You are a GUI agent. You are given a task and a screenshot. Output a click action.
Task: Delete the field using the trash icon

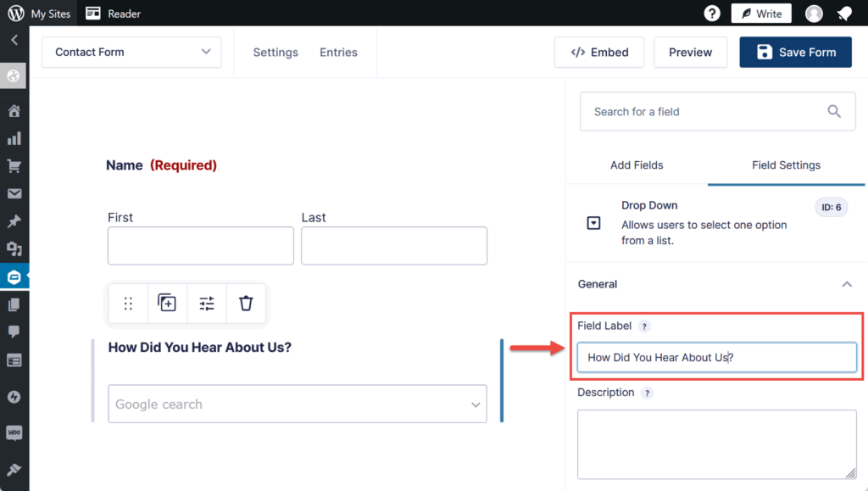(246, 303)
